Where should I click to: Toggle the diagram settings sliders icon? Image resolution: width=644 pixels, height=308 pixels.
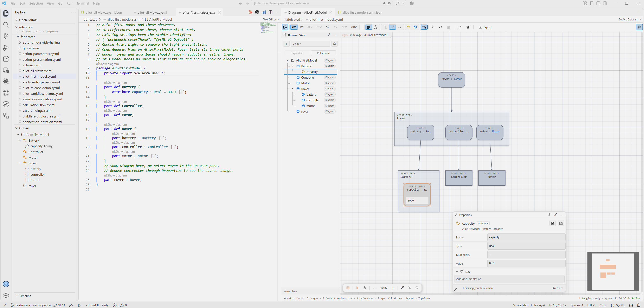point(639,27)
